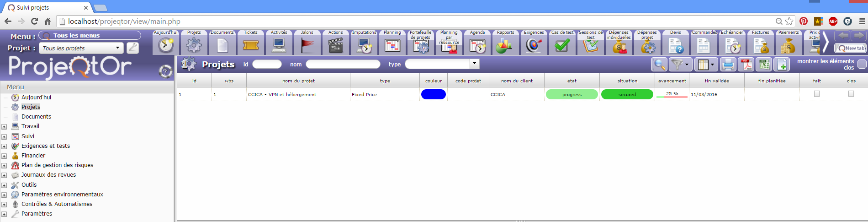This screenshot has width=868, height=222.
Task: Open the Activités computer icon
Action: click(279, 45)
